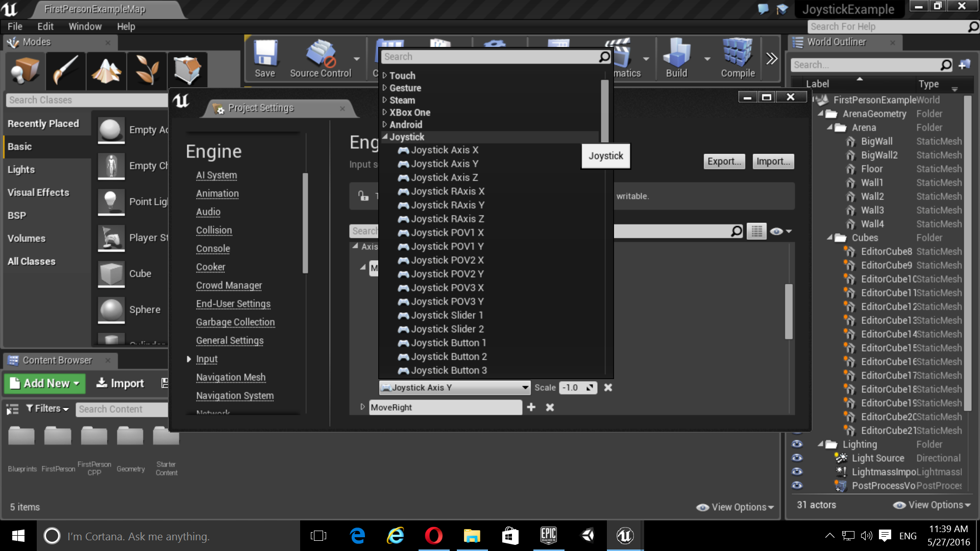Add new folder in World Outliner
Image resolution: width=980 pixels, height=551 pixels.
[x=964, y=65]
